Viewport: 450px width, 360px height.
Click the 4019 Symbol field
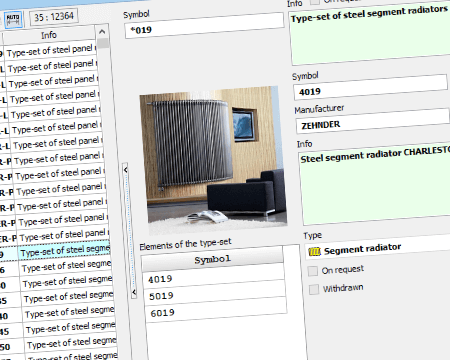371,87
